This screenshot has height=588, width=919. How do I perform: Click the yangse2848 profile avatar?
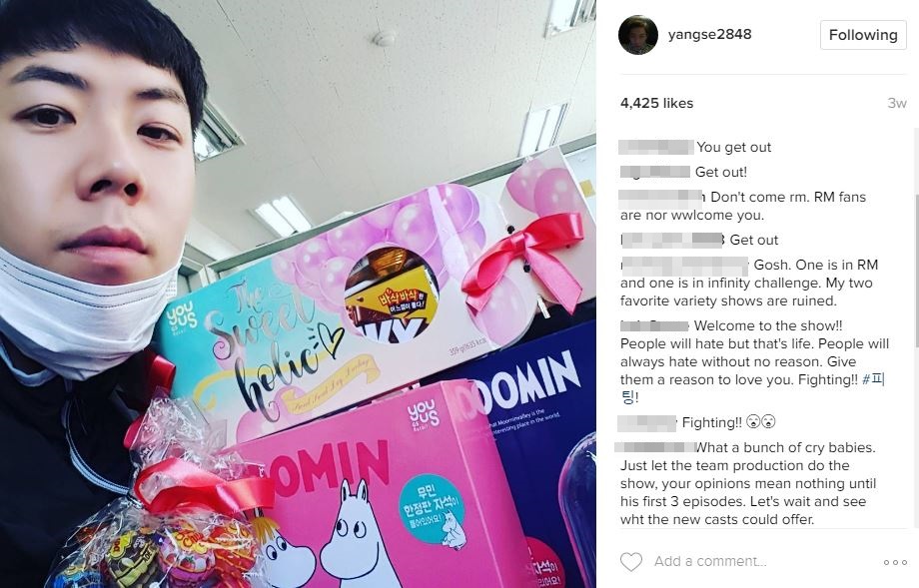point(637,35)
